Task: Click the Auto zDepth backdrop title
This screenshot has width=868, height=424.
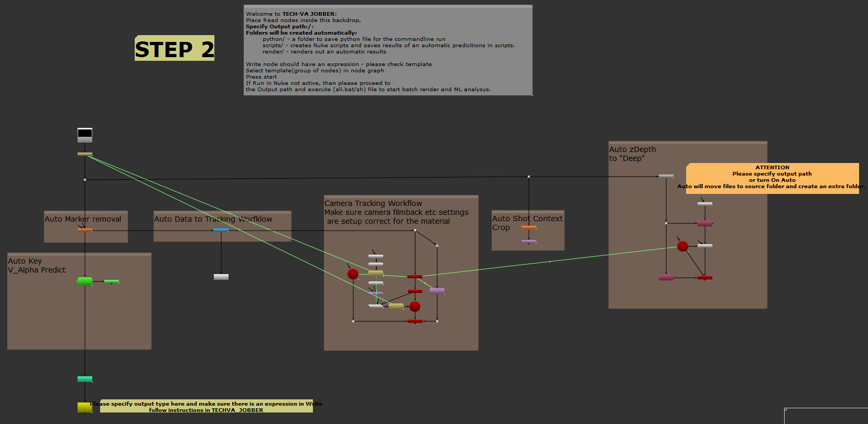Action: coord(633,149)
